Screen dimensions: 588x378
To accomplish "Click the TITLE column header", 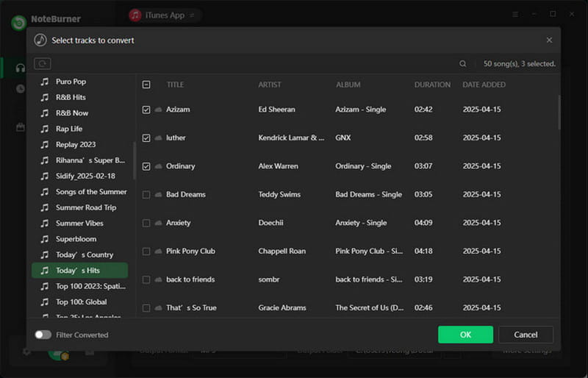I will click(175, 85).
